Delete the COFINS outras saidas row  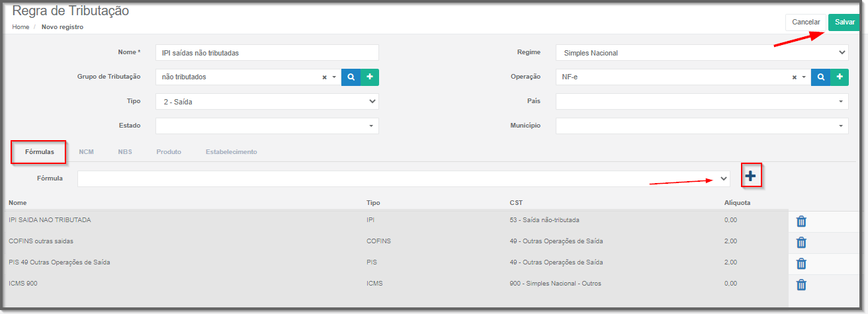click(x=801, y=243)
